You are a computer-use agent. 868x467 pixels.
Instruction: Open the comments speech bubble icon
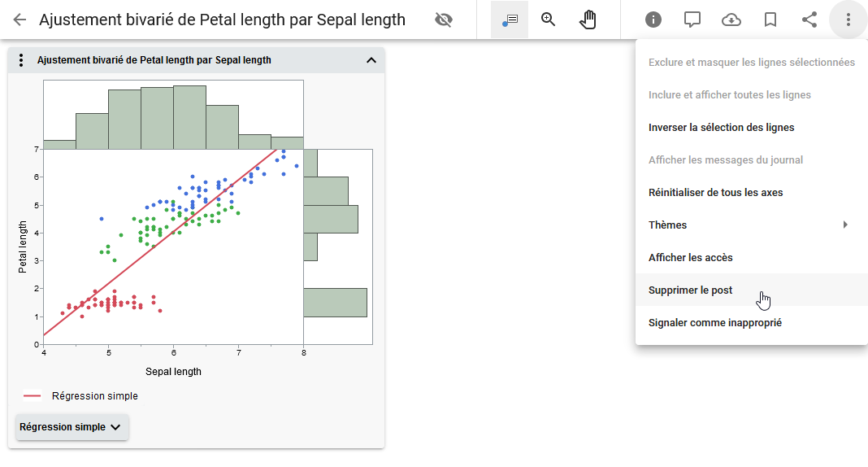click(x=692, y=20)
